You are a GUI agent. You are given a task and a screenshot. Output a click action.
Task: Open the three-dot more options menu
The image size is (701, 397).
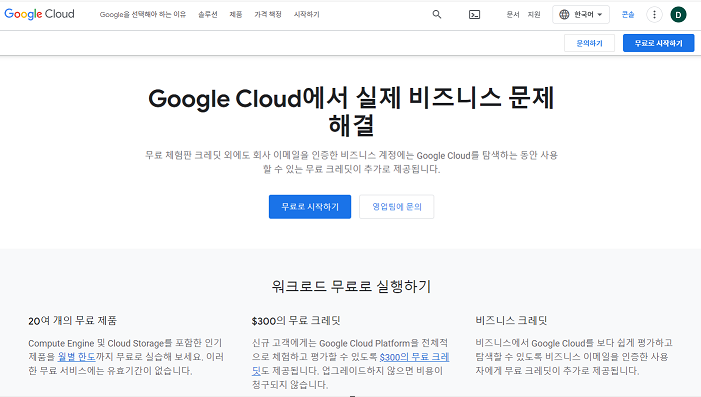pos(654,14)
